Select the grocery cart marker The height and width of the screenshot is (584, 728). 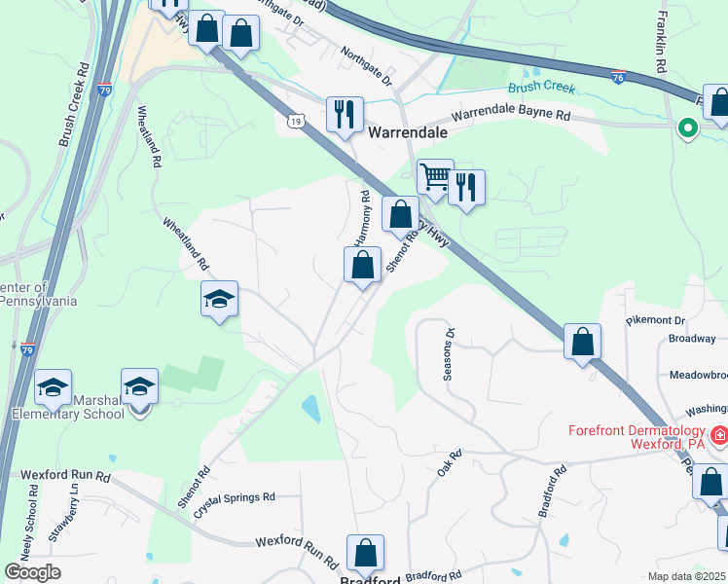coord(435,177)
